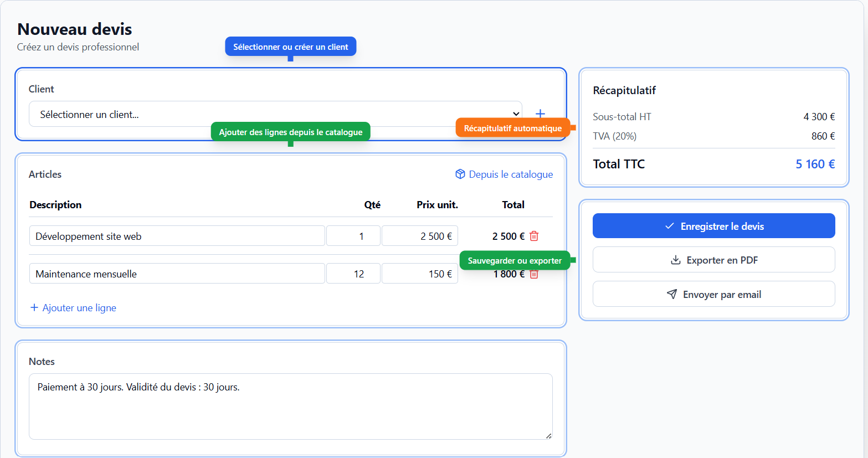The height and width of the screenshot is (458, 868).
Task: Click the unit price field showing 2 500 €
Action: coord(419,235)
